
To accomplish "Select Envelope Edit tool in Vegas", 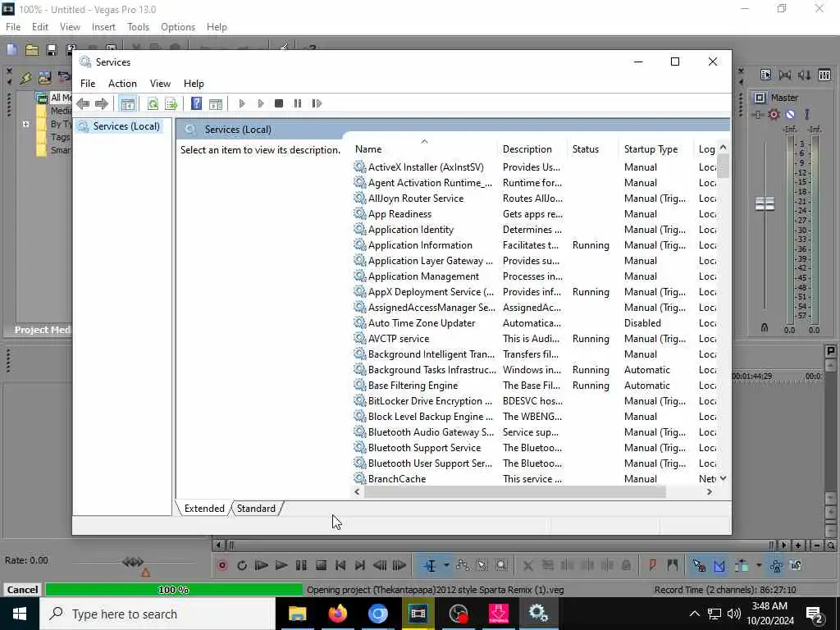I will (463, 565).
